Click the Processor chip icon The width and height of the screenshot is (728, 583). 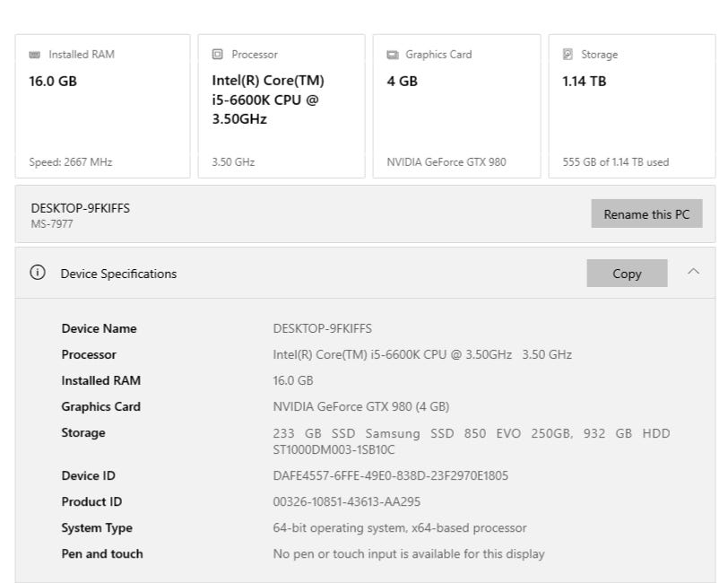click(217, 55)
